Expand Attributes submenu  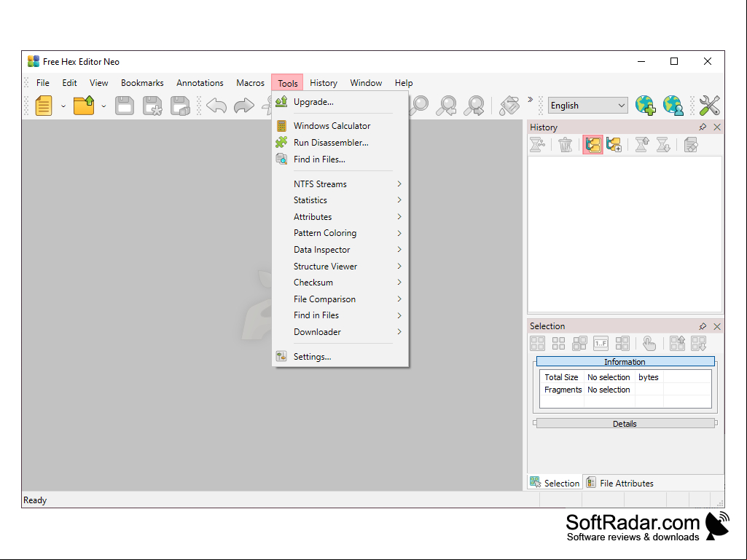(x=340, y=217)
